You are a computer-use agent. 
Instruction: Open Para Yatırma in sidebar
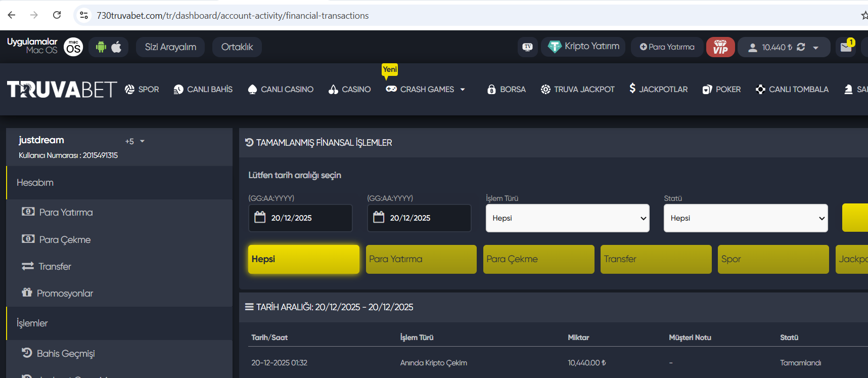[x=57, y=212]
